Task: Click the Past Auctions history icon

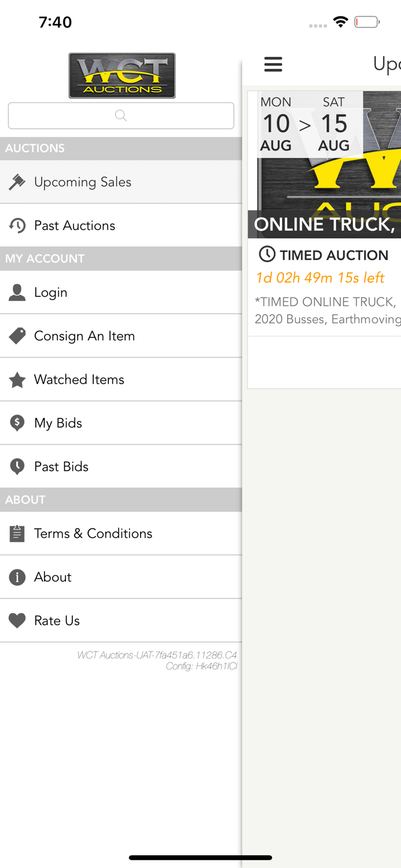Action: coord(16,225)
